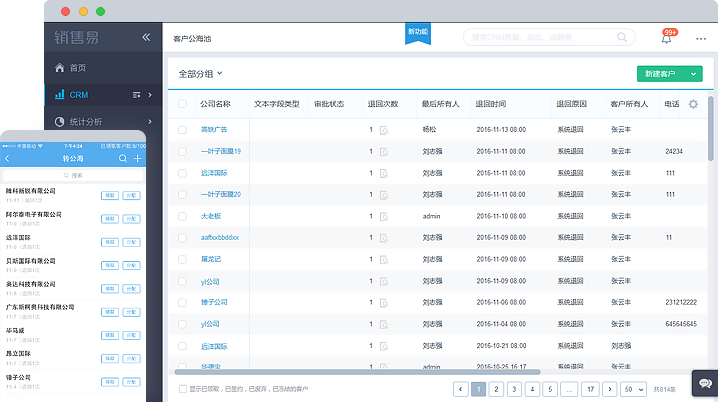Open the 一叶子面膜19 company link
Viewport: 718px width, 402px height.
[x=221, y=151]
